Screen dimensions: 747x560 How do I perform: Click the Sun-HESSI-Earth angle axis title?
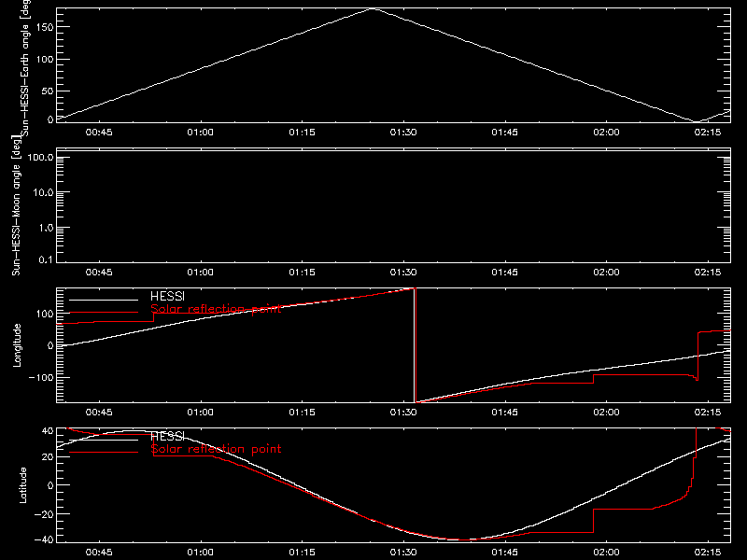(x=25, y=68)
